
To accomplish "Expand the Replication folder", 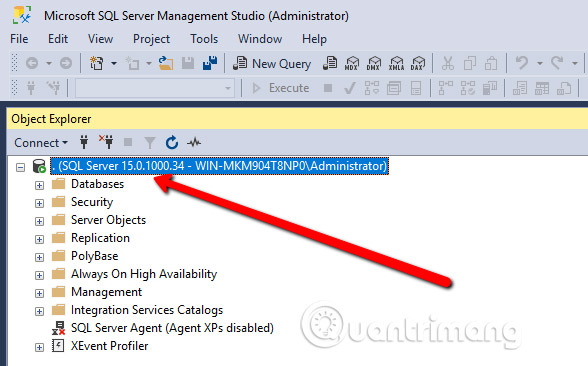I will coord(39,239).
